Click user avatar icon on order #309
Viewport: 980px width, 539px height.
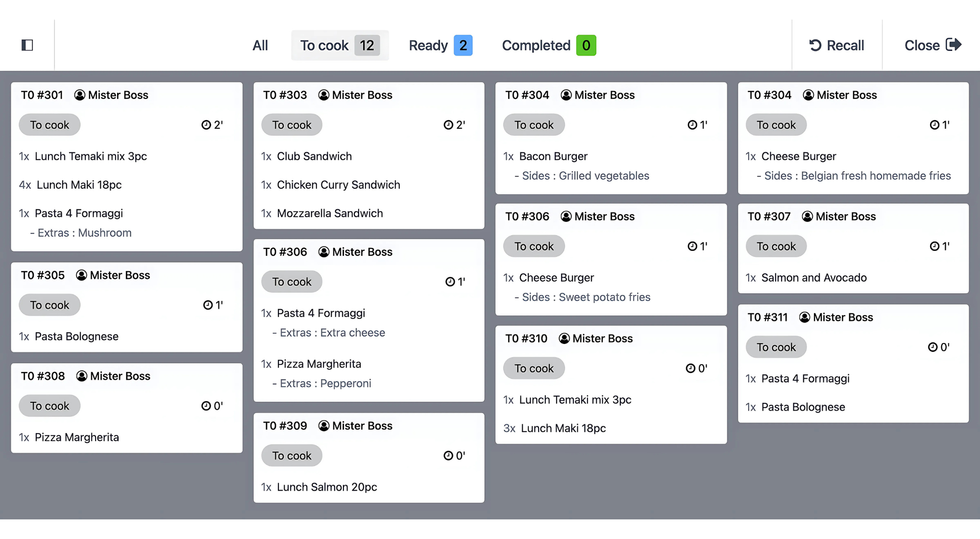point(323,426)
